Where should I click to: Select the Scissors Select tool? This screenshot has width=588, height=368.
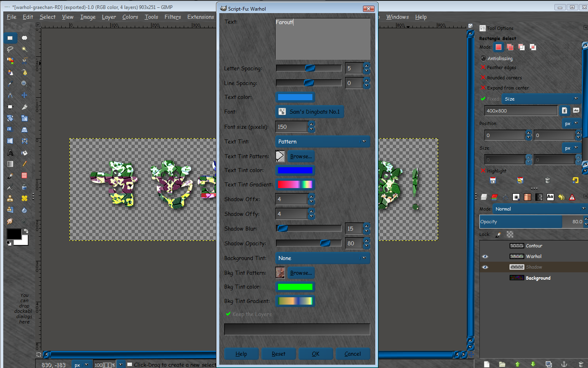point(24,61)
